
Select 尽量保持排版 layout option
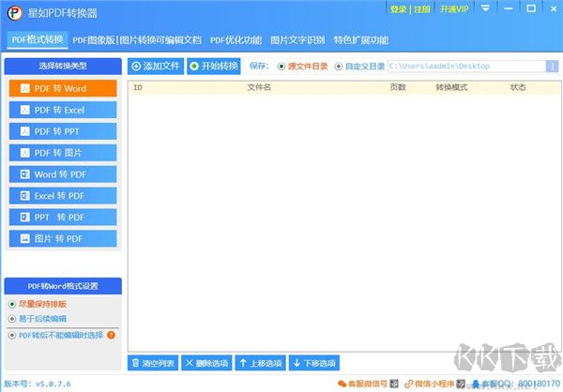point(12,304)
